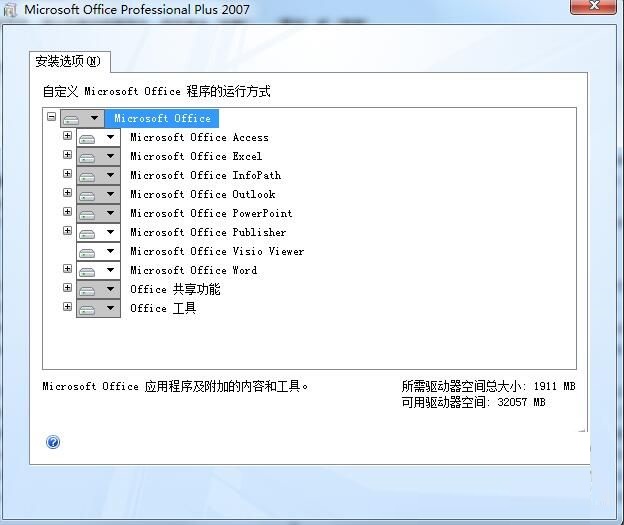Click the 所需驱动器空间总大小 1911 MB text
The height and width of the screenshot is (525, 624).
click(x=488, y=386)
